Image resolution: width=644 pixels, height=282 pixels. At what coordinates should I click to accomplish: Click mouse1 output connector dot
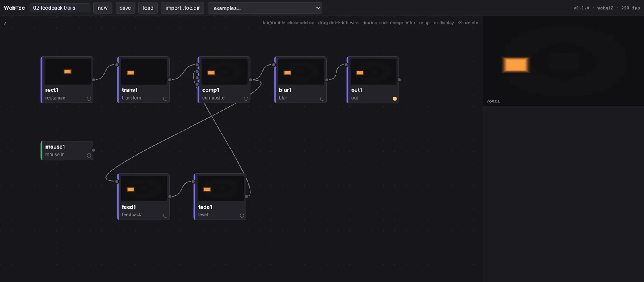click(93, 150)
